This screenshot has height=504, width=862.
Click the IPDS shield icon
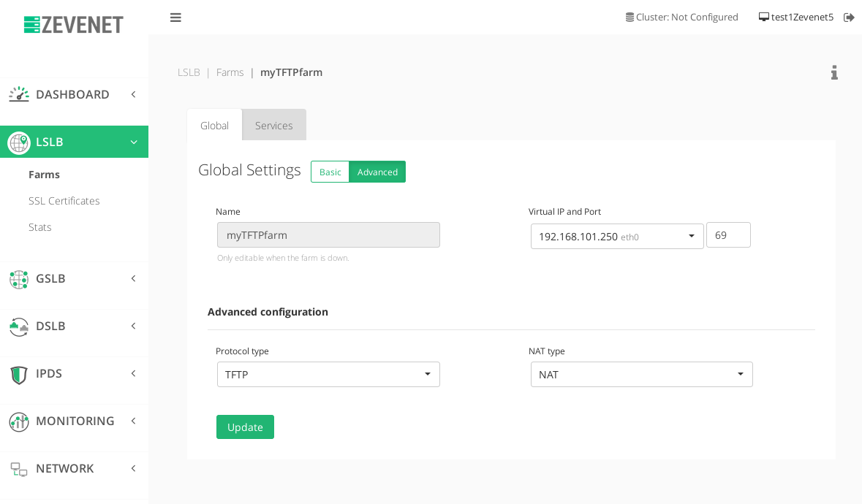tap(19, 374)
